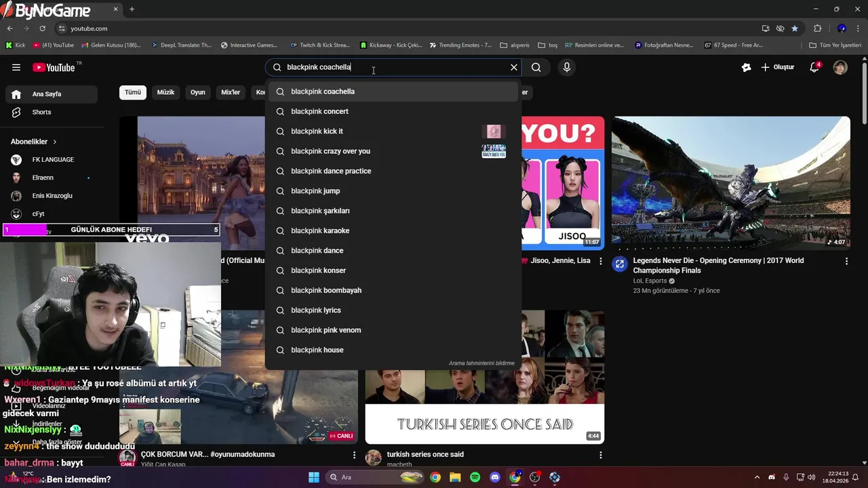This screenshot has width=868, height=488.
Task: Select suggestion blackpink crazy over you
Action: coord(393,151)
